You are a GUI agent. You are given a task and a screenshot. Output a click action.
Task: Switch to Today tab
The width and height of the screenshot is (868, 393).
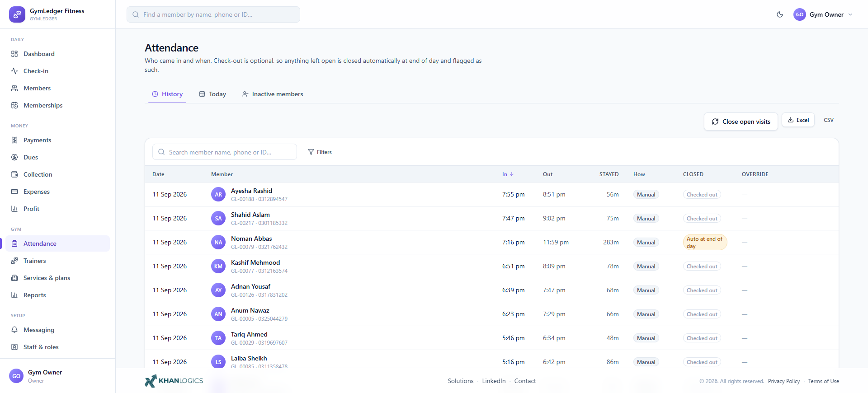coord(212,94)
